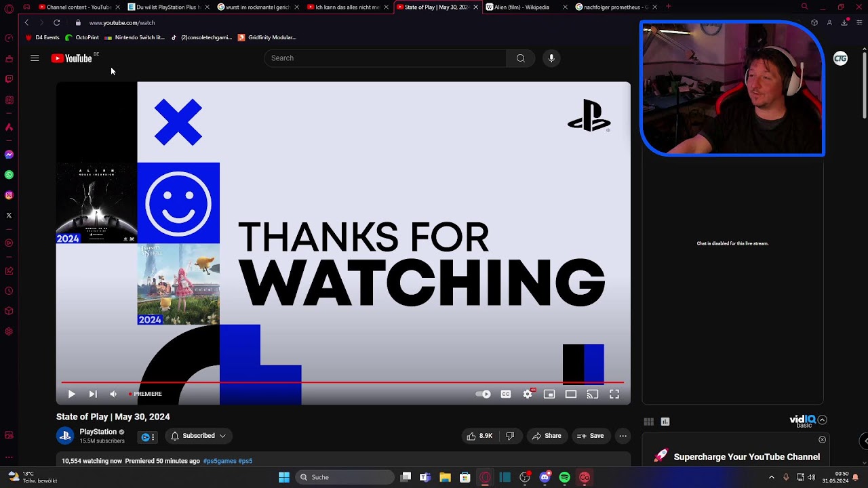Switch to the Alien (film) Wikipedia tab
868x488 pixels.
(526, 7)
